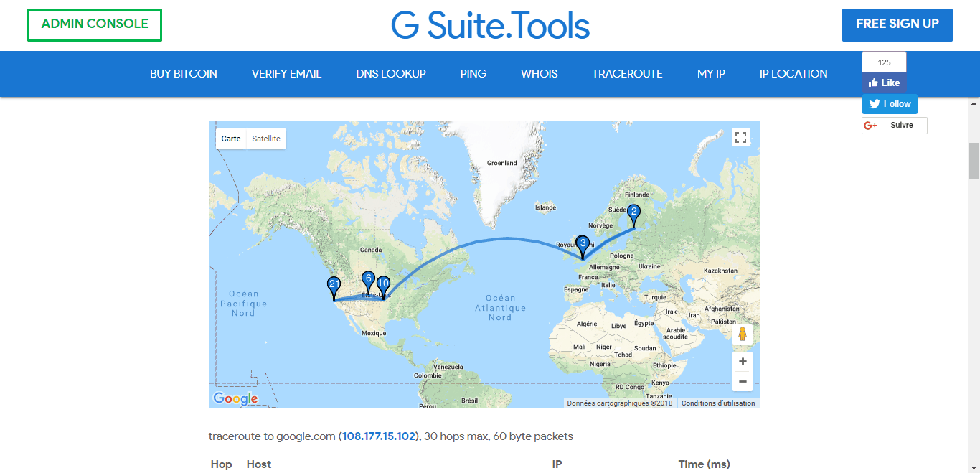The image size is (980, 473).
Task: Switch map to Carte view
Action: 231,139
